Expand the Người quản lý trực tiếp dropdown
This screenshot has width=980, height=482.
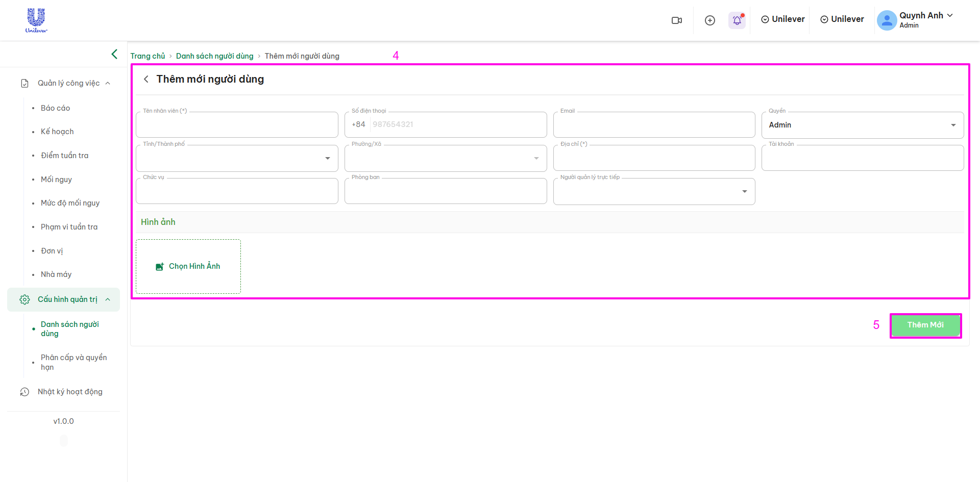(x=654, y=191)
